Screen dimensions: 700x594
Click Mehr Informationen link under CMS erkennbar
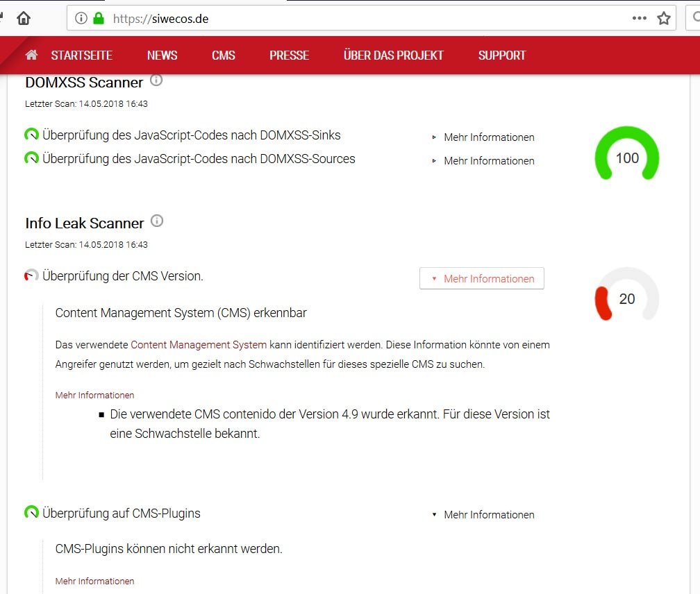94,395
